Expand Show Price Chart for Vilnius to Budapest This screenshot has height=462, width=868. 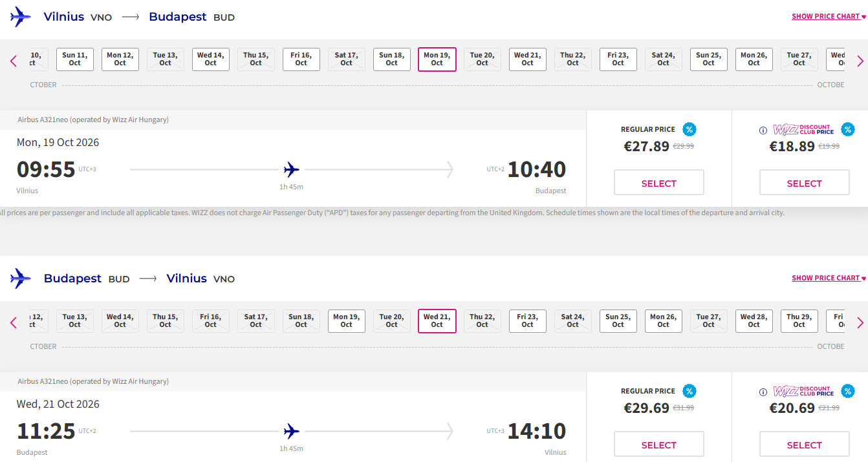click(x=829, y=16)
